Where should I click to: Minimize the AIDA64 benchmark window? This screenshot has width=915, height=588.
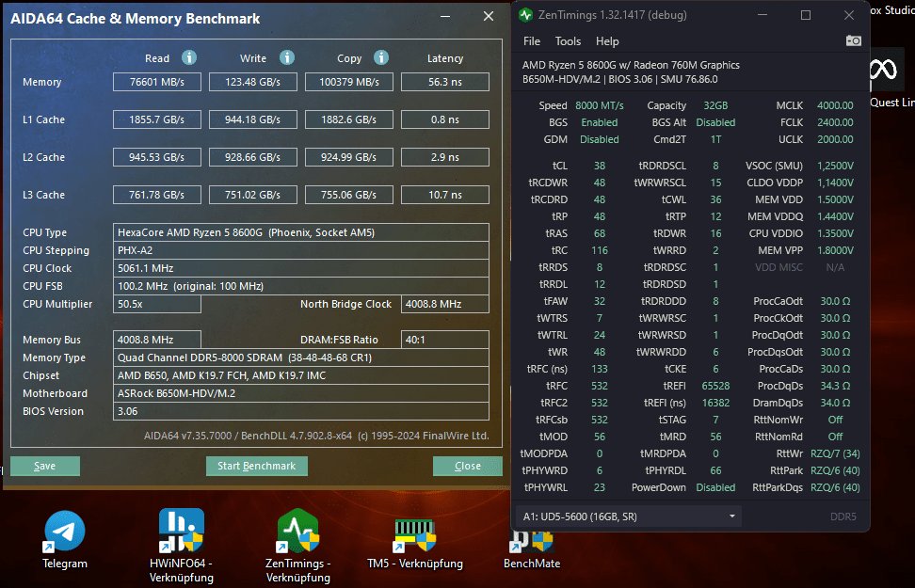pos(445,16)
